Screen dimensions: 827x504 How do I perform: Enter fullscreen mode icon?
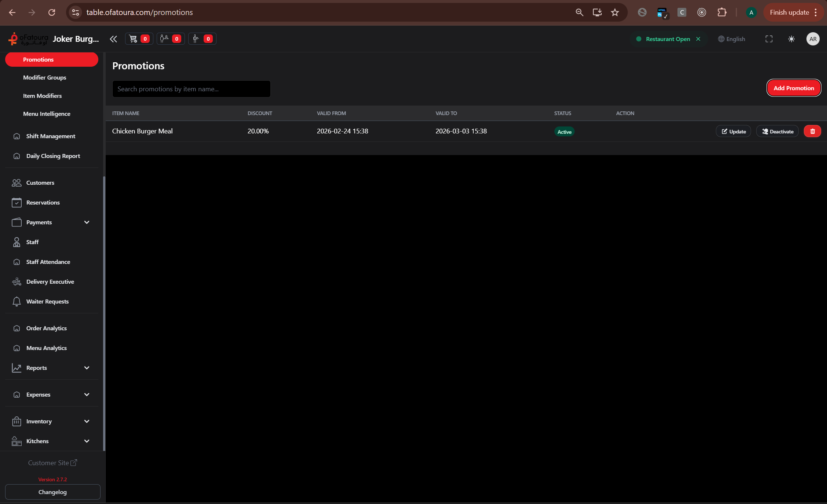(x=769, y=39)
